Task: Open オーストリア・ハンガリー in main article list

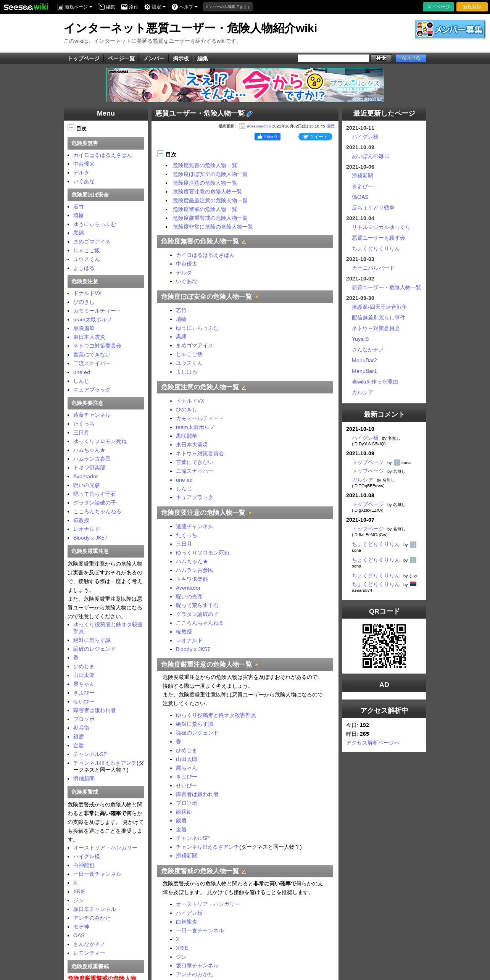Action: pyautogui.click(x=208, y=904)
